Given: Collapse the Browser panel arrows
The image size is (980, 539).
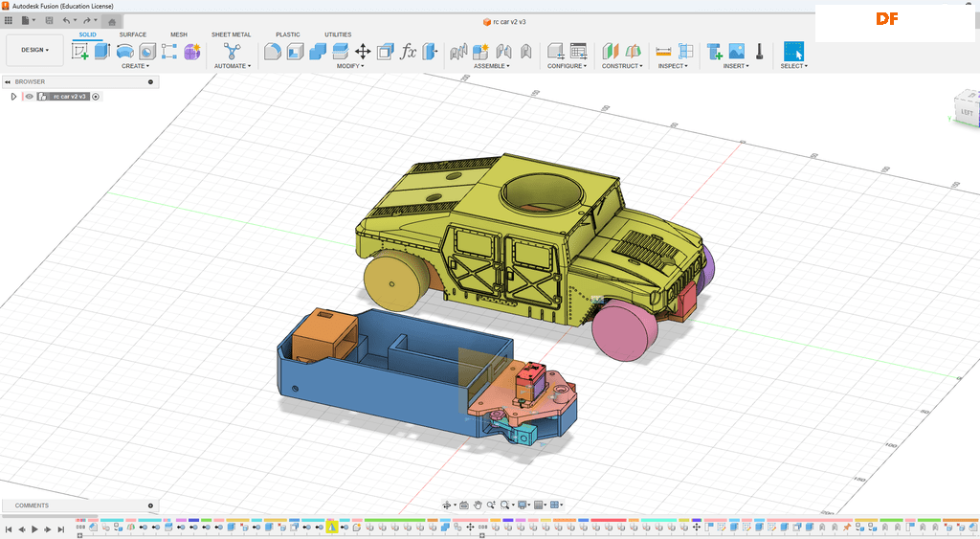Looking at the screenshot, I should [8, 82].
